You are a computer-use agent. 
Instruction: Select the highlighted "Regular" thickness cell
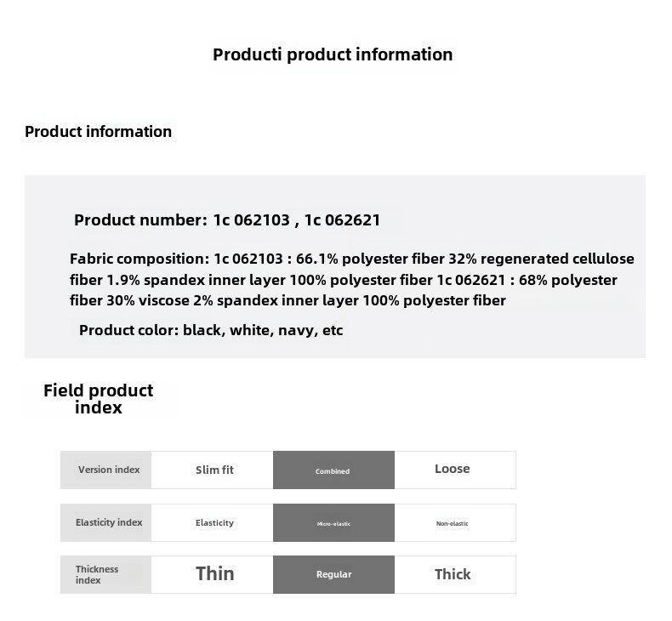(x=333, y=575)
